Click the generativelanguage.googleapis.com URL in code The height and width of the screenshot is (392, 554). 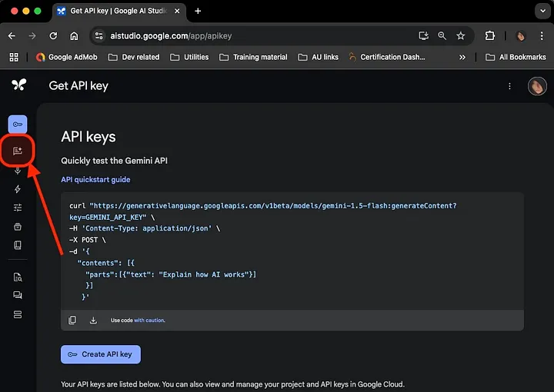[x=273, y=206]
